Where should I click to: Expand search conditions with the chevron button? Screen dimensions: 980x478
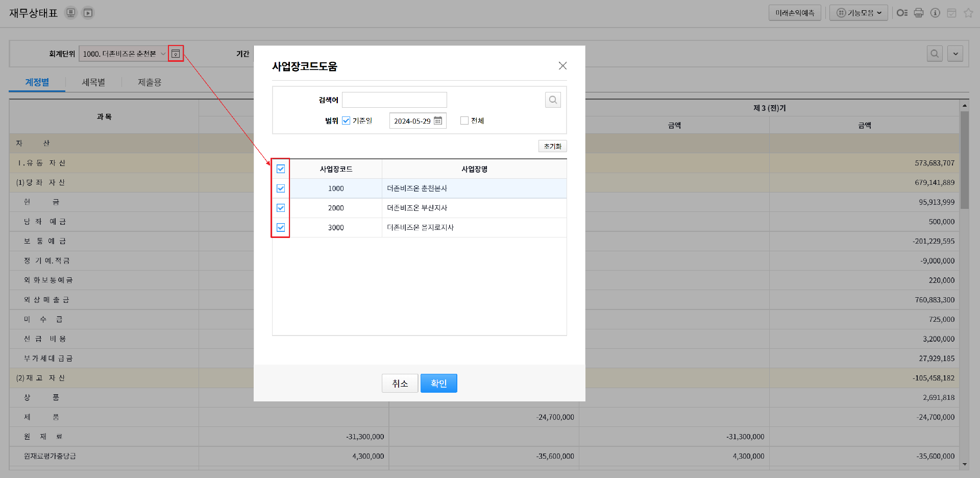tap(955, 54)
